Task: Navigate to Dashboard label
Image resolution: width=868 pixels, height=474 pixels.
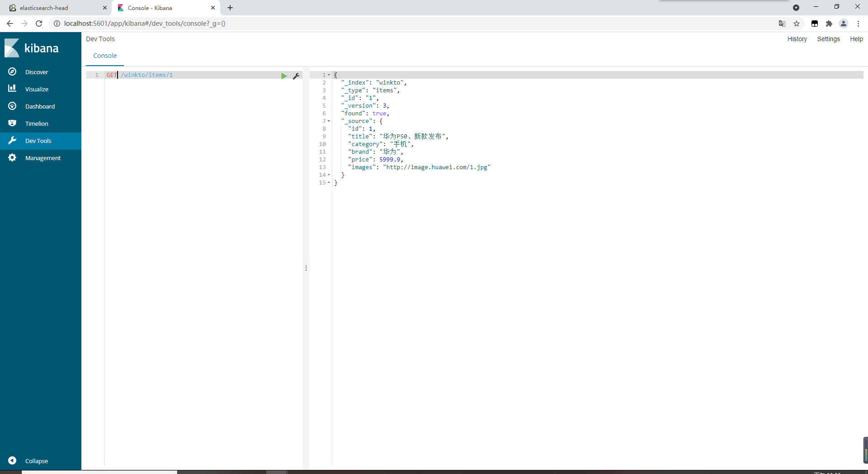Action: pyautogui.click(x=40, y=106)
